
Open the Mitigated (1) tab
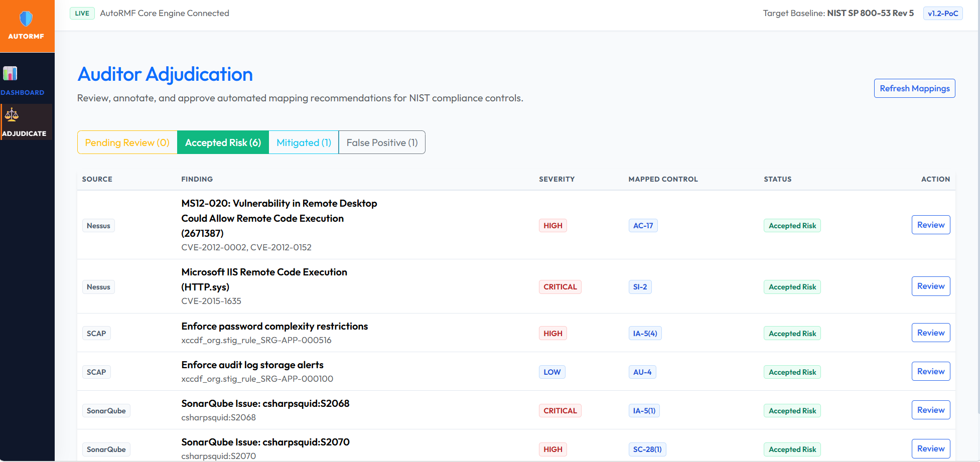[304, 142]
